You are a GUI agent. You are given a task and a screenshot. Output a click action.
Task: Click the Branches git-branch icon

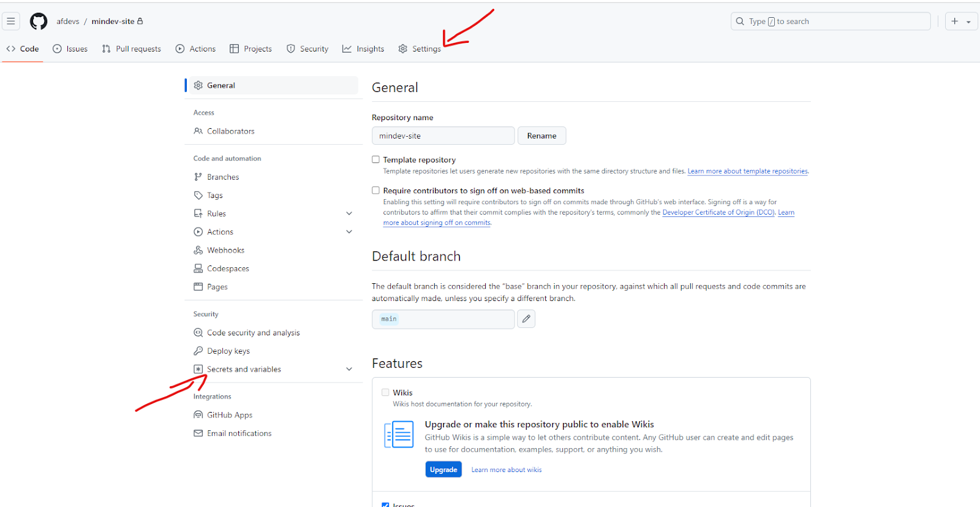[198, 177]
